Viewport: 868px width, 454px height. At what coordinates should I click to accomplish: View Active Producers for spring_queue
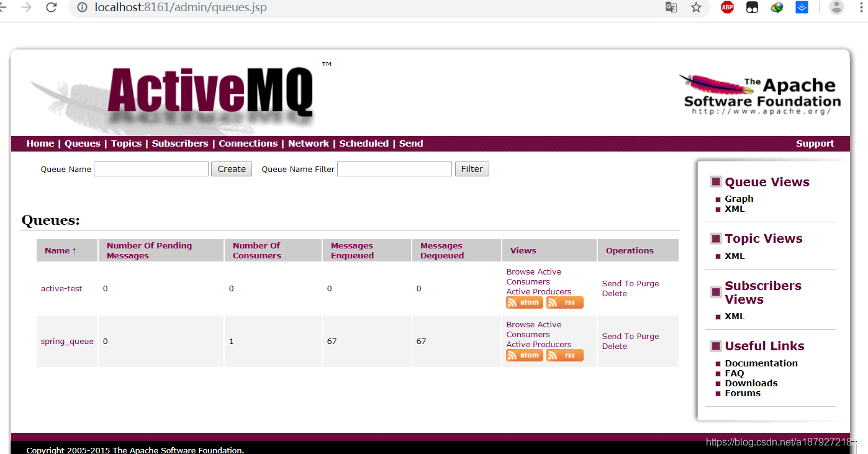click(539, 344)
